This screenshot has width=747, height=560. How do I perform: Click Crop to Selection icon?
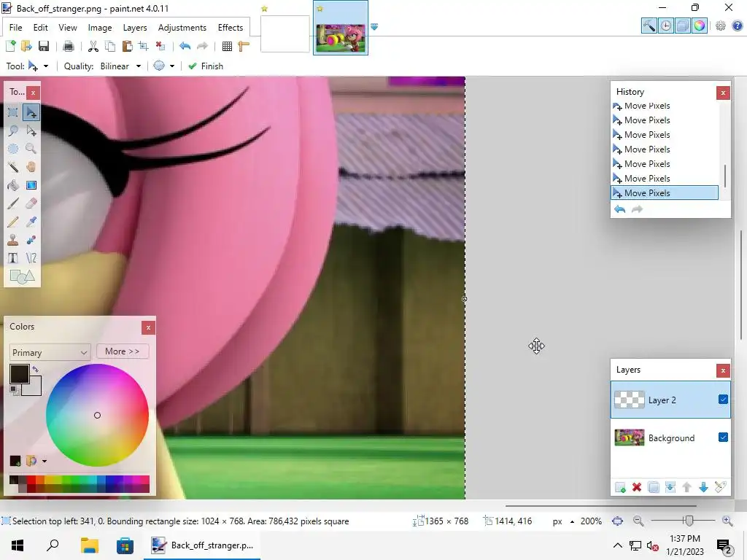[x=144, y=46]
